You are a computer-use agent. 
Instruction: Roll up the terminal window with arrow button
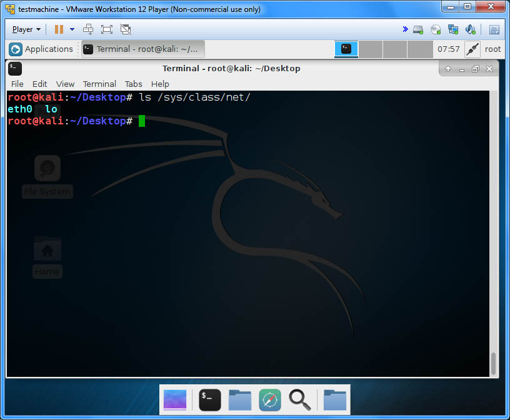tap(448, 69)
